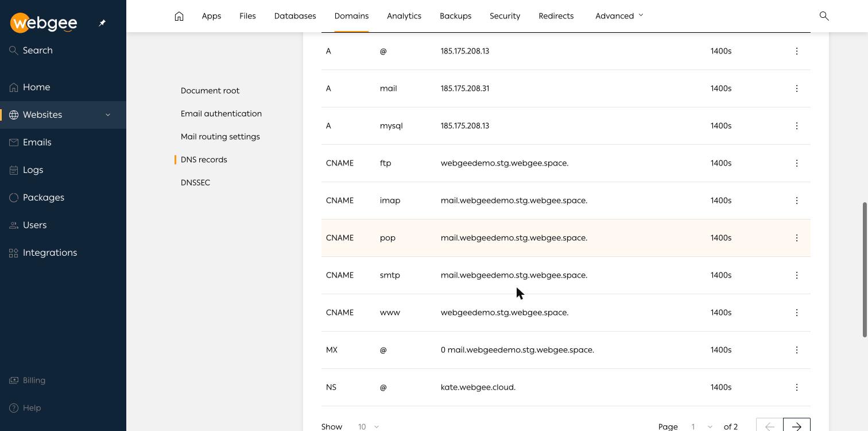Click the Logs clipboard icon
This screenshot has height=431, width=868.
[14, 170]
